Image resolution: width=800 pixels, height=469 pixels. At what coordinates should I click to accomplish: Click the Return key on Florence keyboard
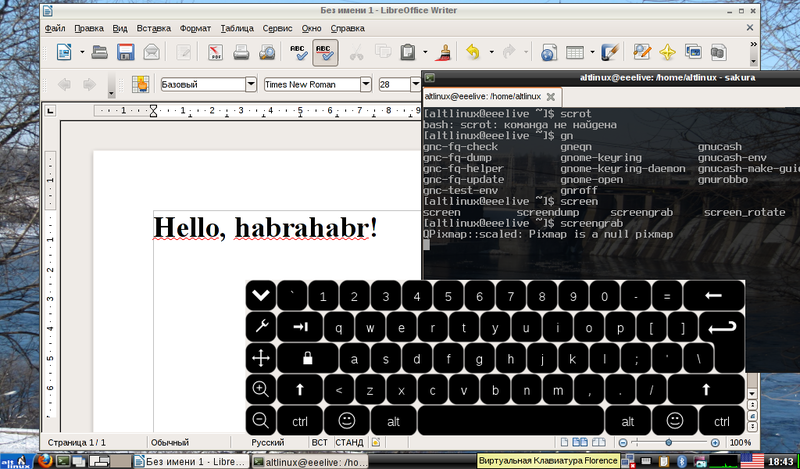pyautogui.click(x=722, y=327)
